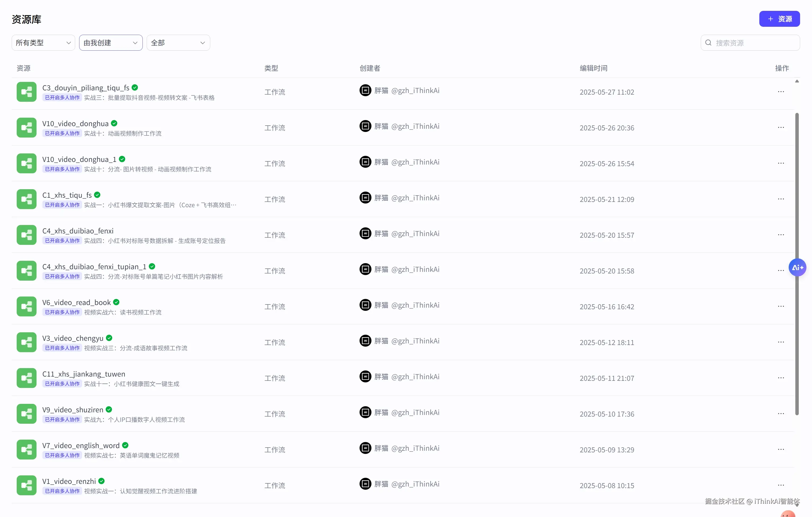Viewport: 812px width, 517px height.
Task: Click the 类型 column header
Action: coord(271,68)
